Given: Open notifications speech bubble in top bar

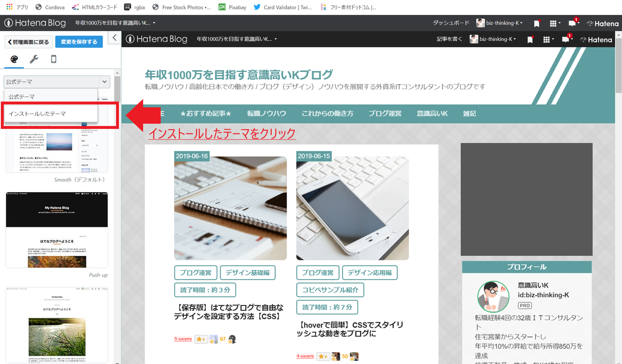Looking at the screenshot, I should (573, 23).
